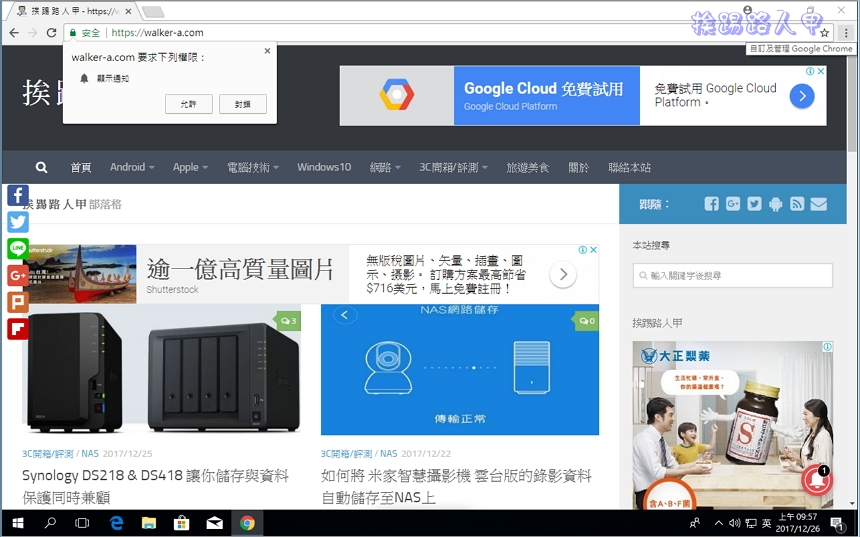Open the 3 comments badge on Synology post
Screen dimensions: 860x537
pyautogui.click(x=288, y=320)
